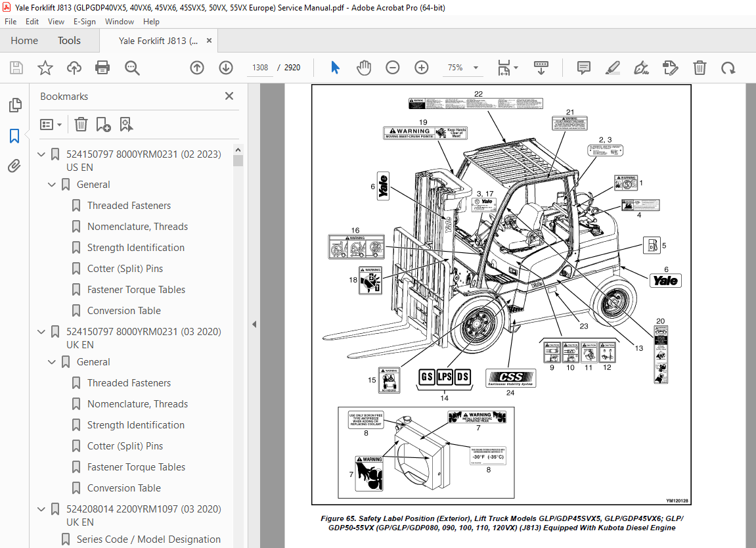Go to previous page arrow
The height and width of the screenshot is (548, 756).
[196, 68]
